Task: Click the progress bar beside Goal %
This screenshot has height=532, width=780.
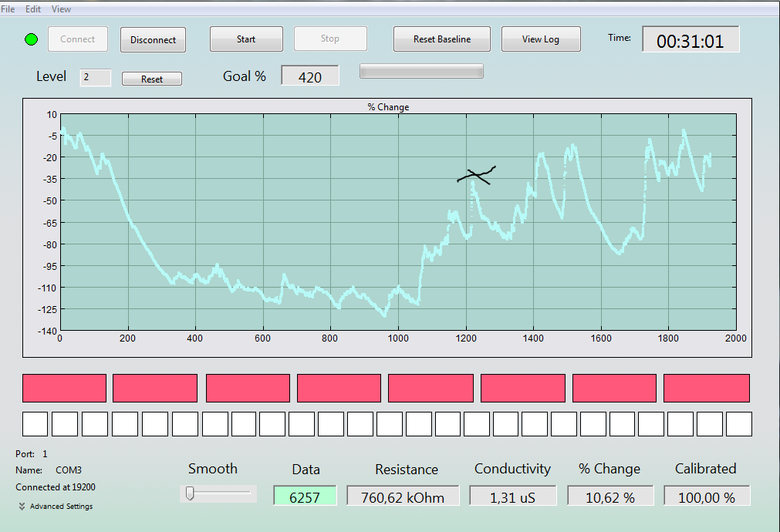Action: click(x=421, y=72)
